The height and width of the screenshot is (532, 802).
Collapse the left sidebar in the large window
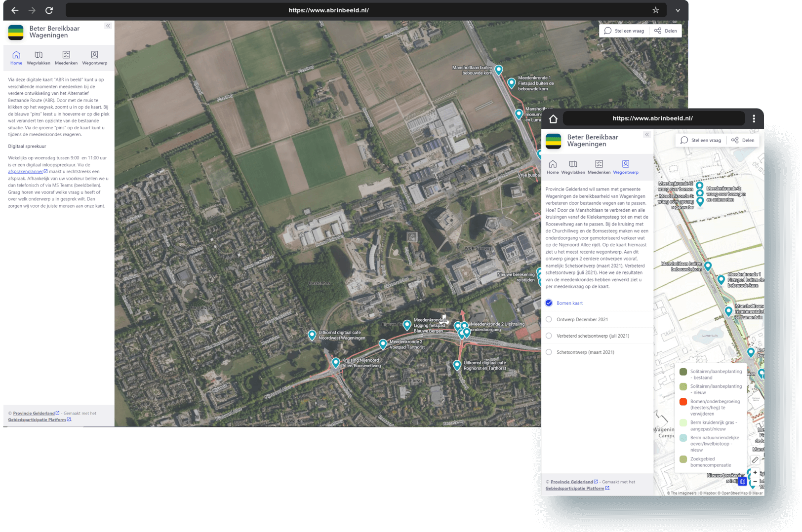point(108,26)
